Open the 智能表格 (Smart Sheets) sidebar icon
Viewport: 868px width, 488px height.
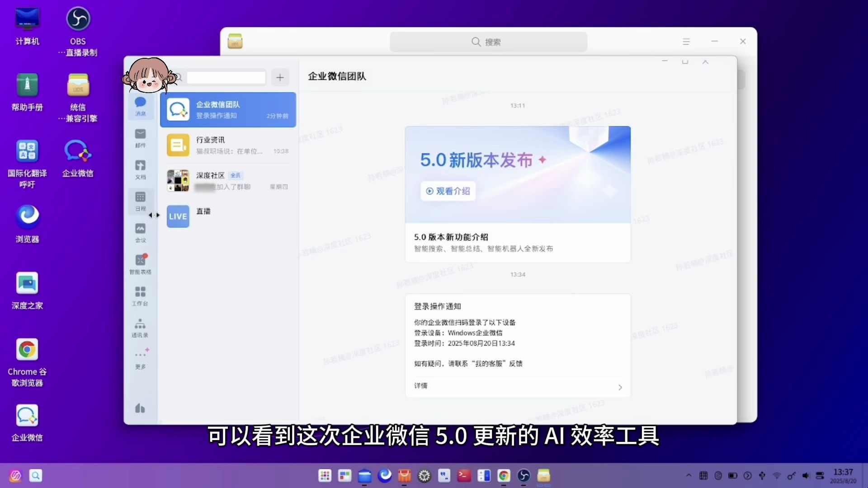coord(141,265)
